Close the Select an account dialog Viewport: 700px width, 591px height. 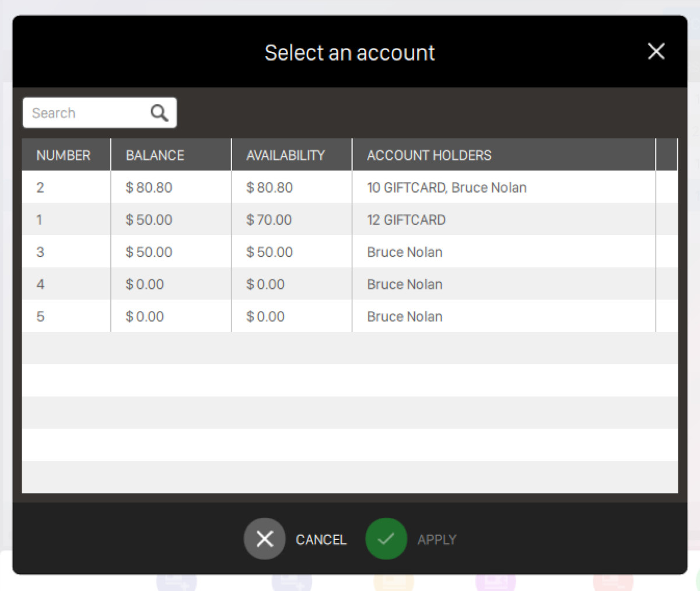[656, 51]
